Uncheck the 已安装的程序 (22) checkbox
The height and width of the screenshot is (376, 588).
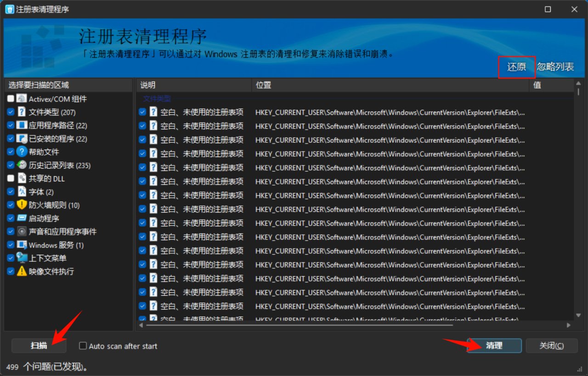tap(11, 139)
